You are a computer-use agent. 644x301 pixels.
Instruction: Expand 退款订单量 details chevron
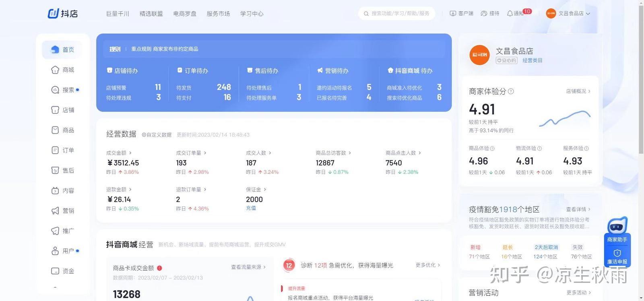205,190
